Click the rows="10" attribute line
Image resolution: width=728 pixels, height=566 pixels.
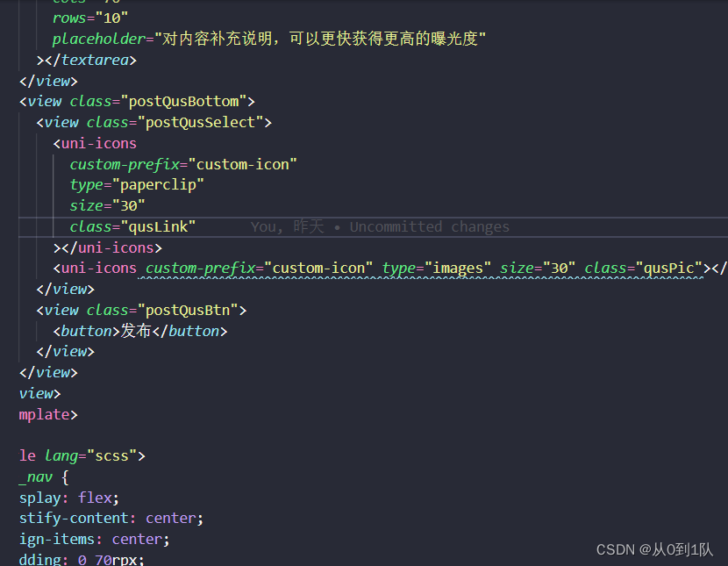90,18
